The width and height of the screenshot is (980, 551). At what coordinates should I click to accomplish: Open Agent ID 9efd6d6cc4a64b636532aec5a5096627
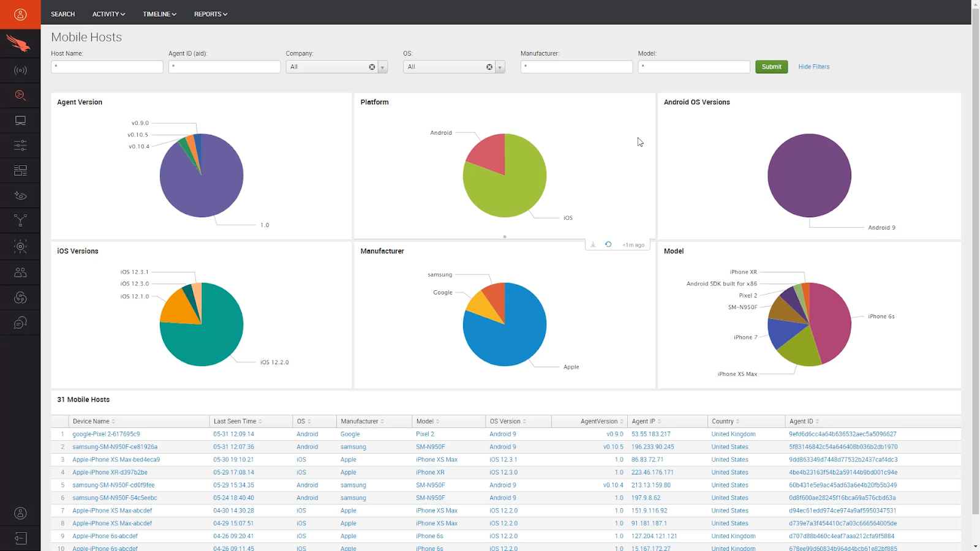pos(842,434)
